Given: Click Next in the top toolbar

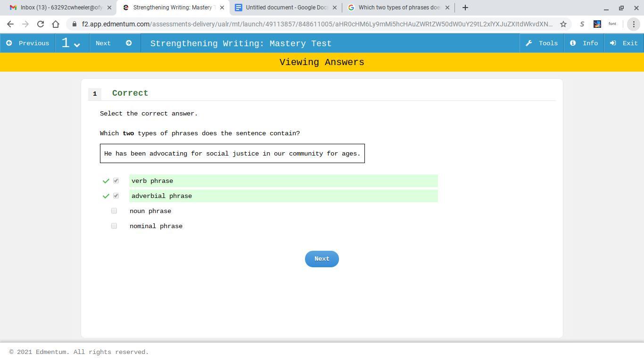Looking at the screenshot, I should [114, 43].
